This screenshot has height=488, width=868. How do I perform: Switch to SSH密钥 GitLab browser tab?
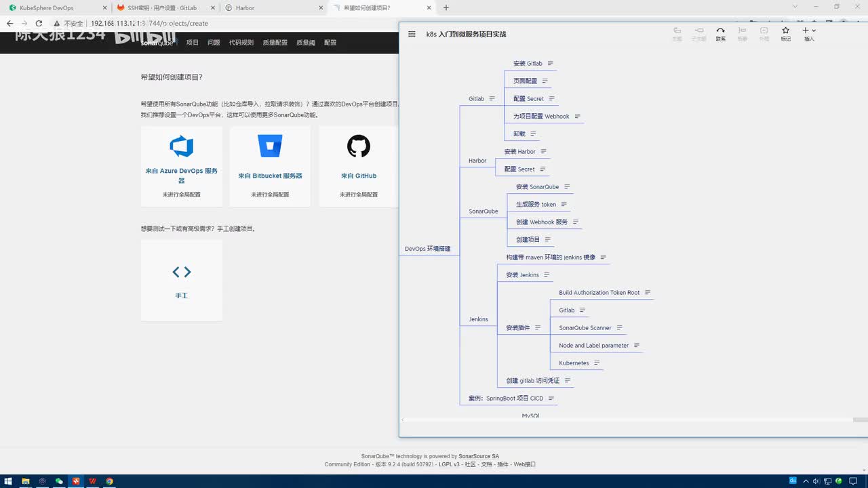coord(165,7)
